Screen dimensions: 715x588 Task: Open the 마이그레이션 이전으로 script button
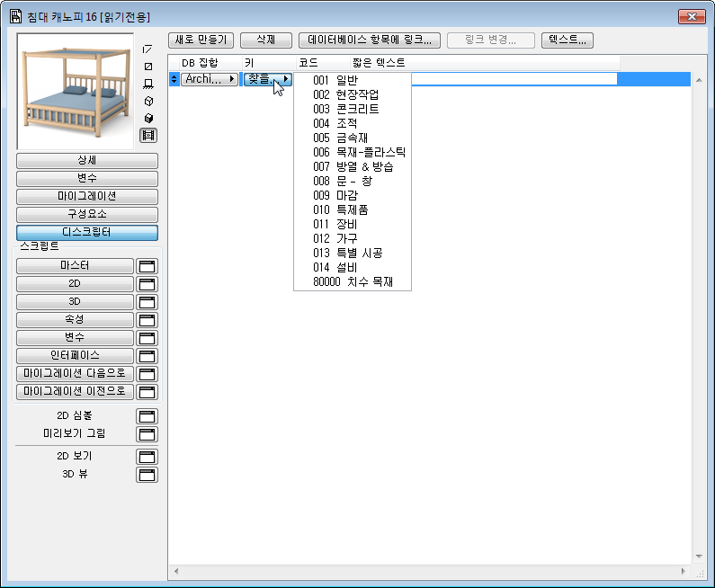point(75,392)
